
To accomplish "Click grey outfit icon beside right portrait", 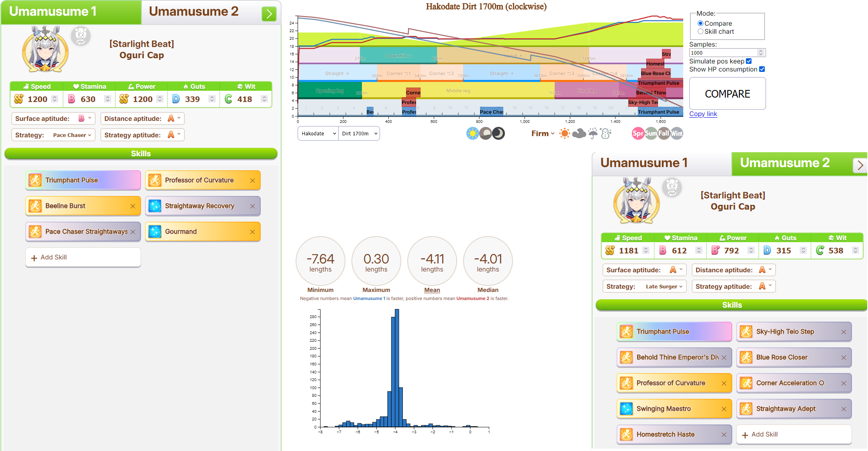I will [x=672, y=188].
